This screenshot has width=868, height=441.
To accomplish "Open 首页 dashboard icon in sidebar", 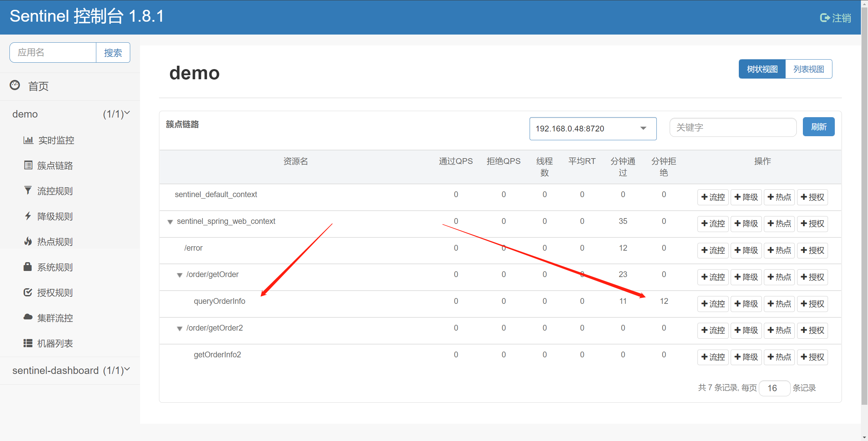I will coord(15,85).
